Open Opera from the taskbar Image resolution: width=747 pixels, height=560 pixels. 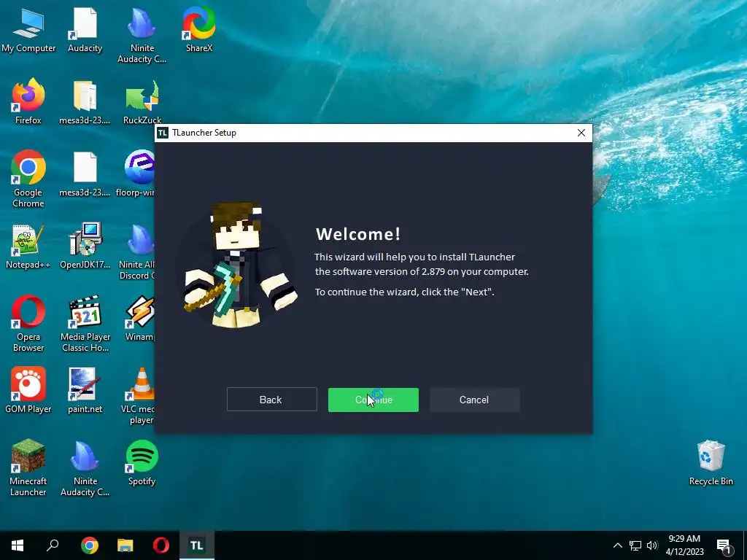coord(161,545)
